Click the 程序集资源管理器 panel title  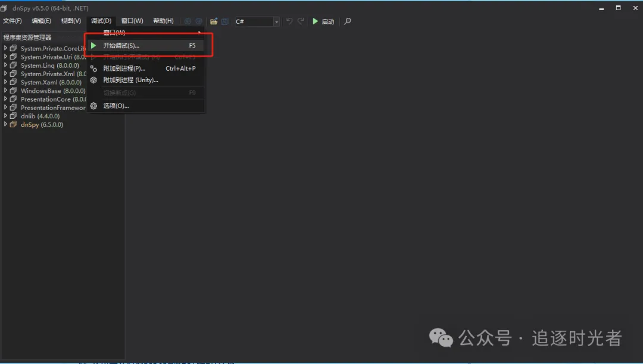(x=27, y=37)
